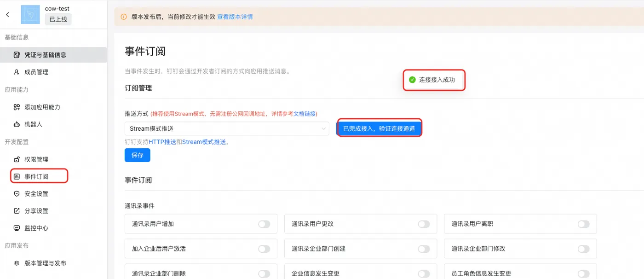Click the 订阅管理 section heading
This screenshot has height=279, width=644.
click(x=138, y=88)
